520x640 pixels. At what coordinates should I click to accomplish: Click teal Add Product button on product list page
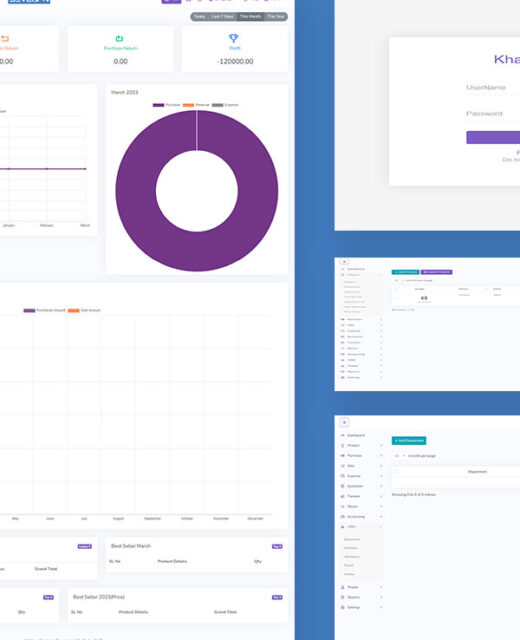point(405,272)
